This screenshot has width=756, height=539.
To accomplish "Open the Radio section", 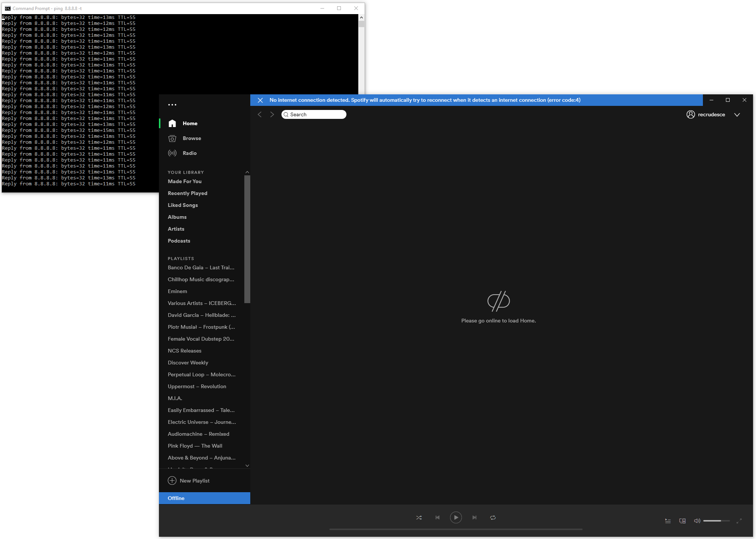I will click(x=189, y=153).
